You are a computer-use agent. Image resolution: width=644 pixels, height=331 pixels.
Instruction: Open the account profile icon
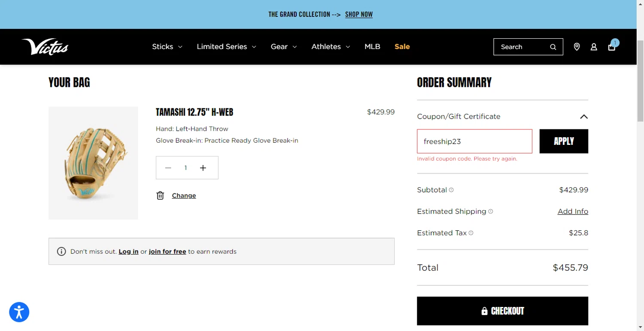(594, 47)
